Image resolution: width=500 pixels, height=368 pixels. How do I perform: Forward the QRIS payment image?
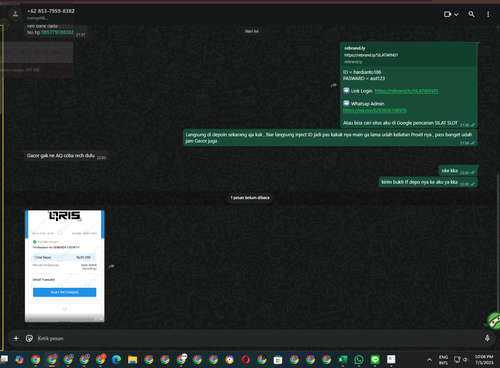pyautogui.click(x=112, y=266)
